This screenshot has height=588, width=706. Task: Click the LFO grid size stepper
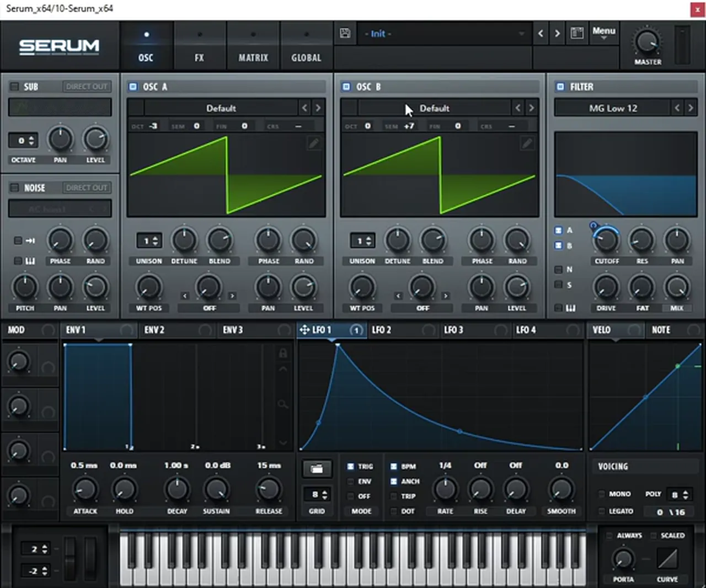[x=317, y=495]
